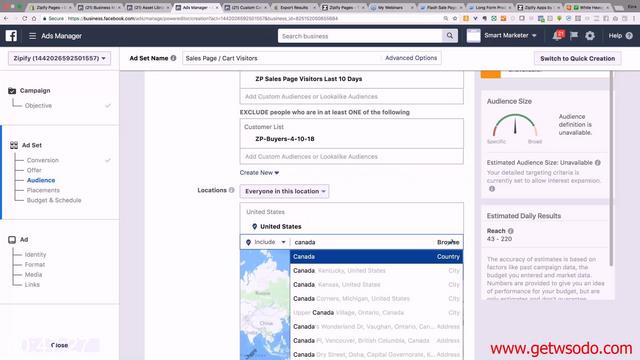Click Switch to Quick Creation button

[x=578, y=58]
